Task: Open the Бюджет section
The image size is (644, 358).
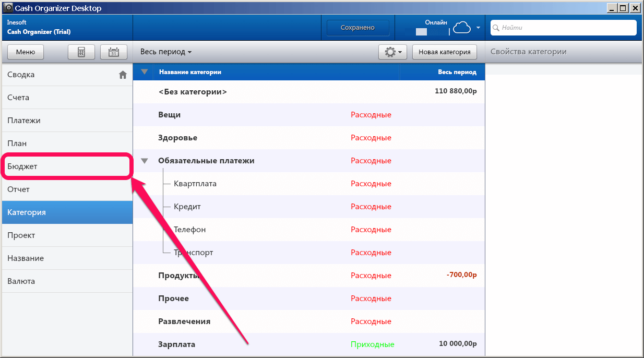Action: click(66, 166)
